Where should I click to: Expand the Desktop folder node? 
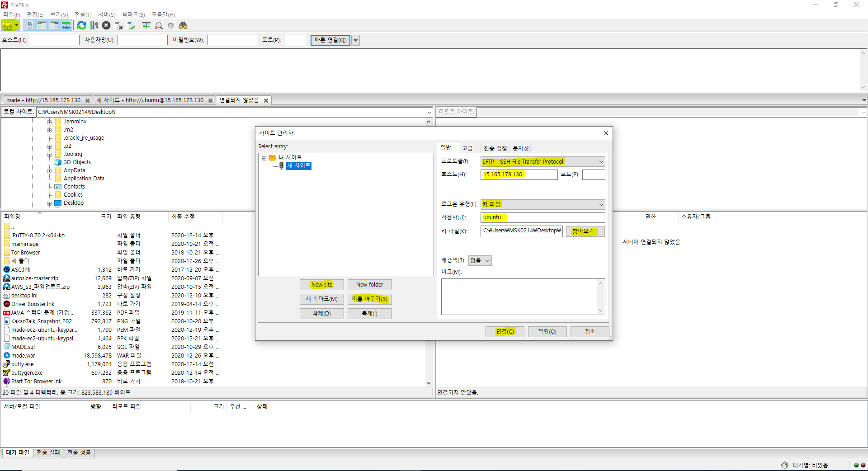[x=49, y=203]
